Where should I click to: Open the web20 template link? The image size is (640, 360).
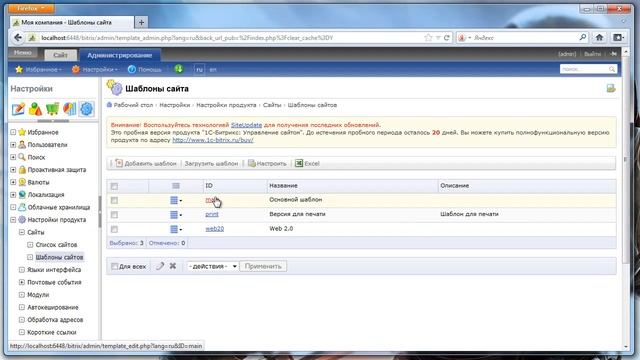pyautogui.click(x=214, y=229)
